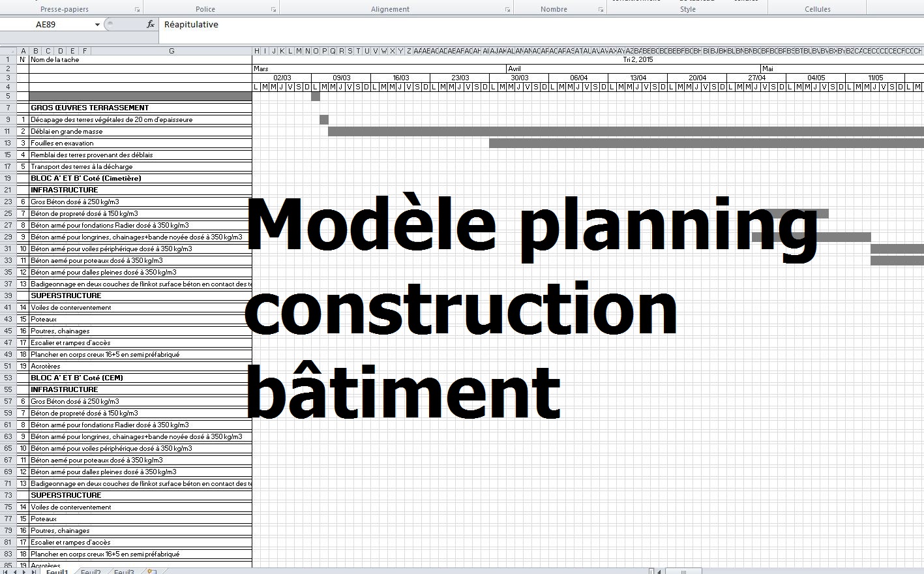Open the Name Box dropdown arrow
Image resolution: width=924 pixels, height=574 pixels.
click(98, 24)
